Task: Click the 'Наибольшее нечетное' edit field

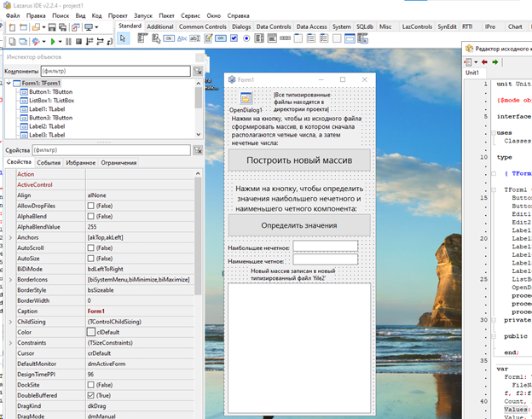Action: click(x=325, y=247)
